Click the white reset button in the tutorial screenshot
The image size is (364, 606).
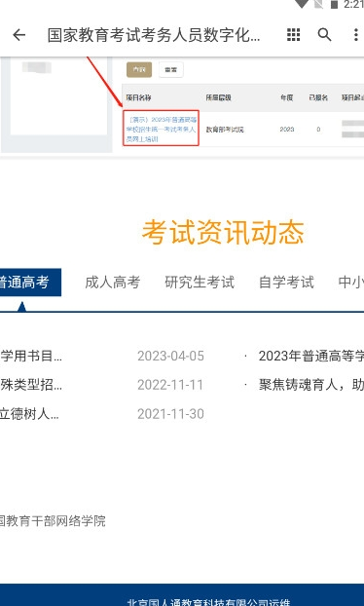point(171,69)
